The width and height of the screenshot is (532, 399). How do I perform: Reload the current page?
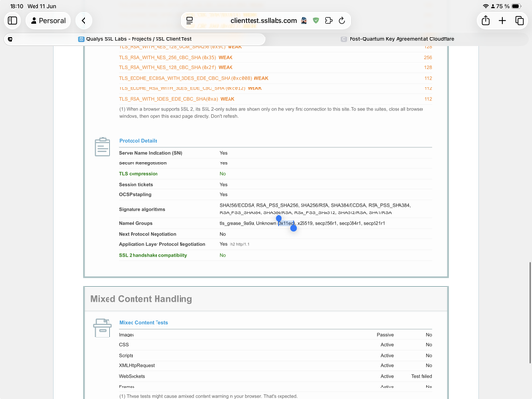click(342, 21)
